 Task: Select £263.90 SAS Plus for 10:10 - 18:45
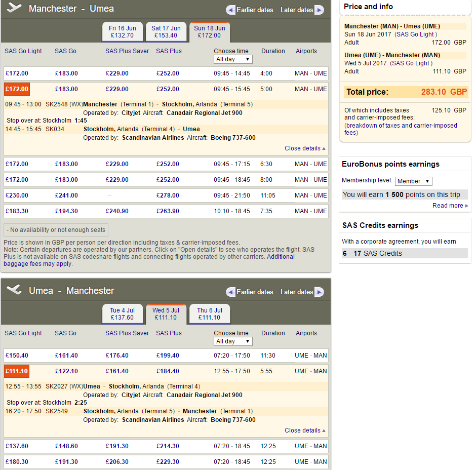(168, 211)
